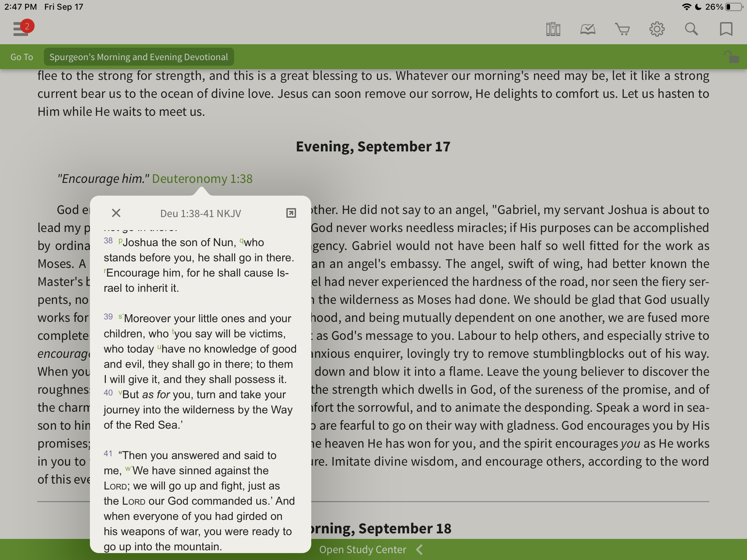The height and width of the screenshot is (560, 747).
Task: Toggle the Do Not Disturb moon icon
Action: point(692,7)
